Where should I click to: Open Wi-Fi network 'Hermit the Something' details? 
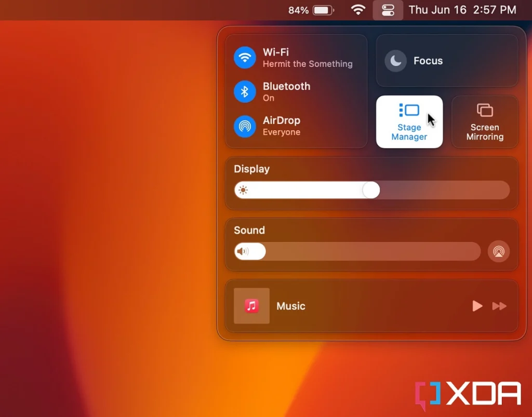[308, 64]
